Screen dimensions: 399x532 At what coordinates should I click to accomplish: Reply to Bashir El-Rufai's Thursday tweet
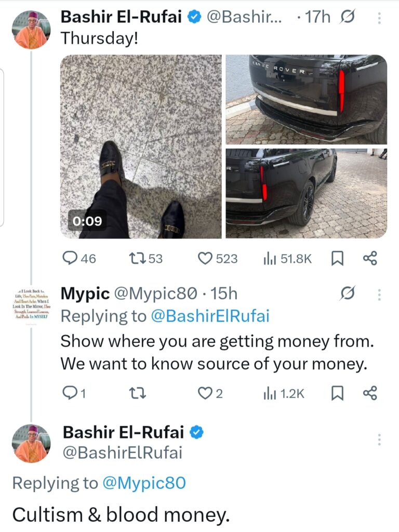coord(69,258)
